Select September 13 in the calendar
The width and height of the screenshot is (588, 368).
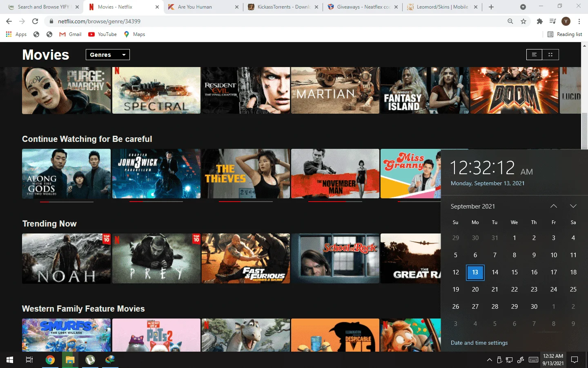(475, 272)
